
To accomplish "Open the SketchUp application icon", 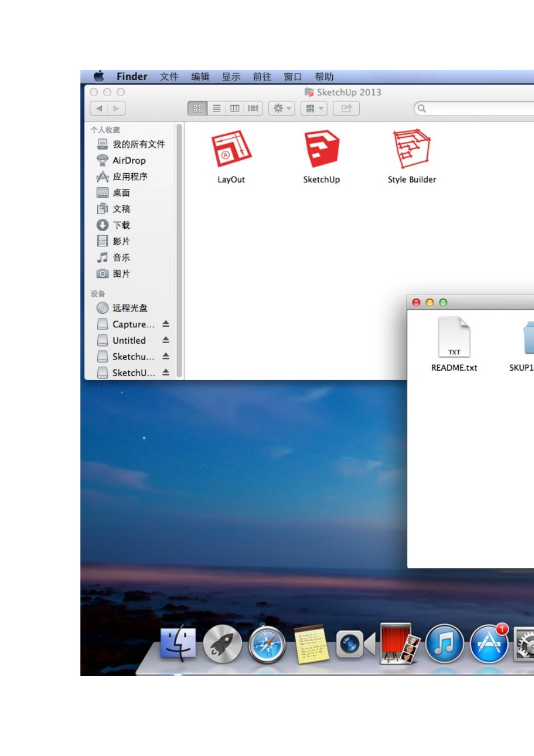I will [x=322, y=150].
